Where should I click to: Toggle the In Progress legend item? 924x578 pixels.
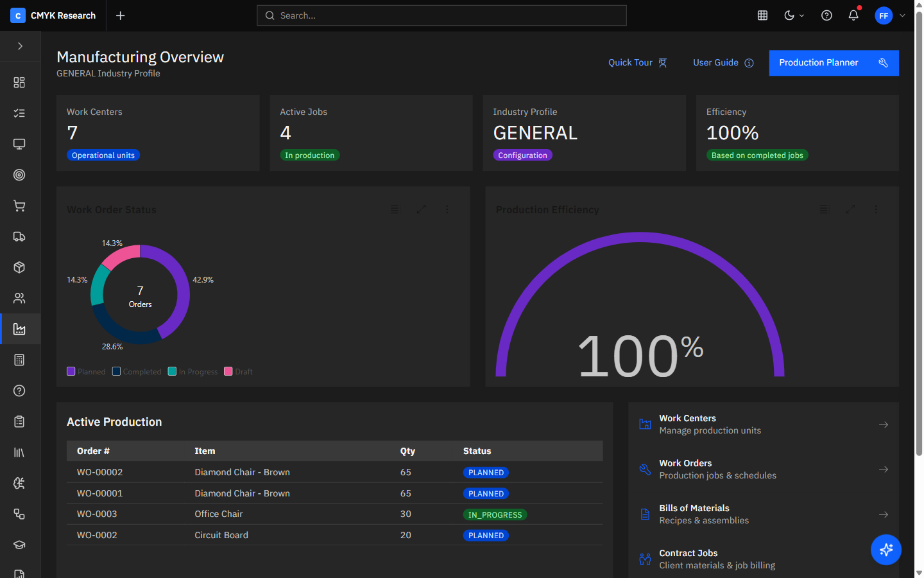193,372
